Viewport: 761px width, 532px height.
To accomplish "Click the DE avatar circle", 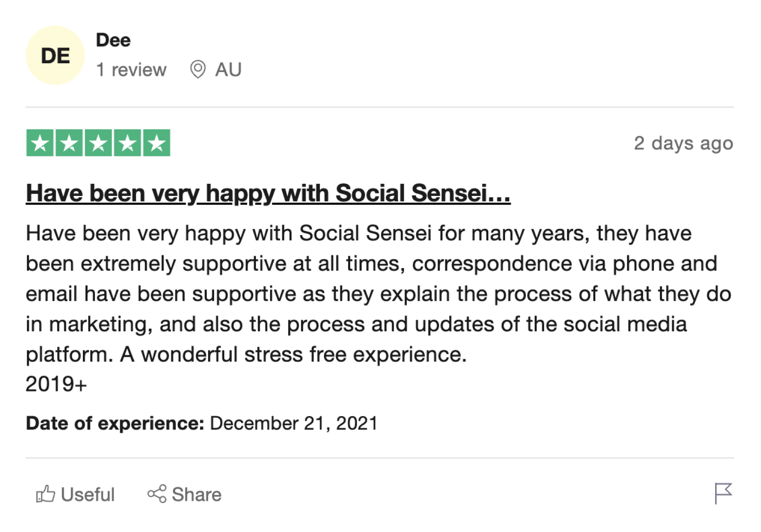I will (x=55, y=56).
